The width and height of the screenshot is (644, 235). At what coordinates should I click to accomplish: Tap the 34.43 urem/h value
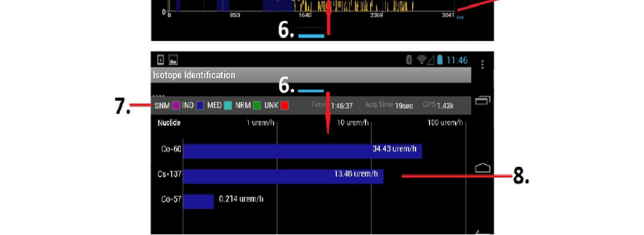point(394,149)
